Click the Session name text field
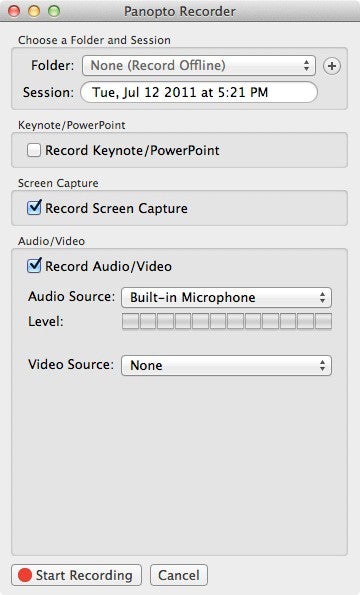The height and width of the screenshot is (595, 360). pyautogui.click(x=199, y=92)
